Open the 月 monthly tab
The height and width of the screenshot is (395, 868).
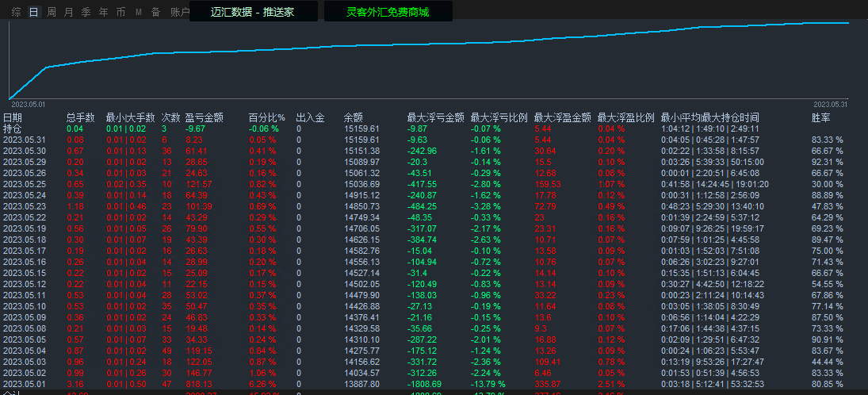(x=69, y=12)
